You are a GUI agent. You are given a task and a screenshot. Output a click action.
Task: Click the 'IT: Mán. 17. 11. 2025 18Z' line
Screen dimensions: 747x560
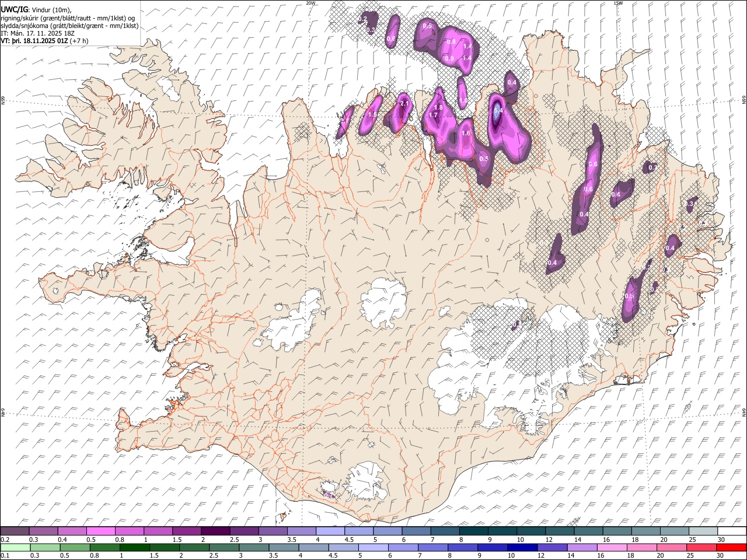coord(38,33)
